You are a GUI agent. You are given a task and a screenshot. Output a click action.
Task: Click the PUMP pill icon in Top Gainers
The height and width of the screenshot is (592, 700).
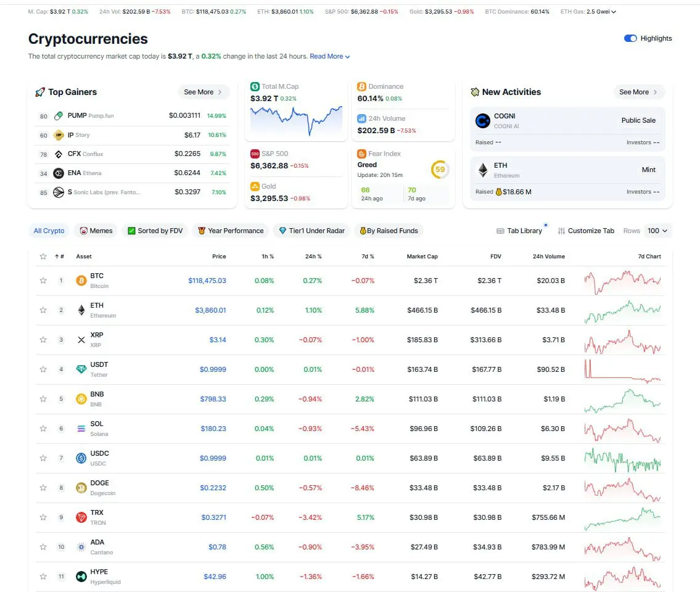pos(59,116)
